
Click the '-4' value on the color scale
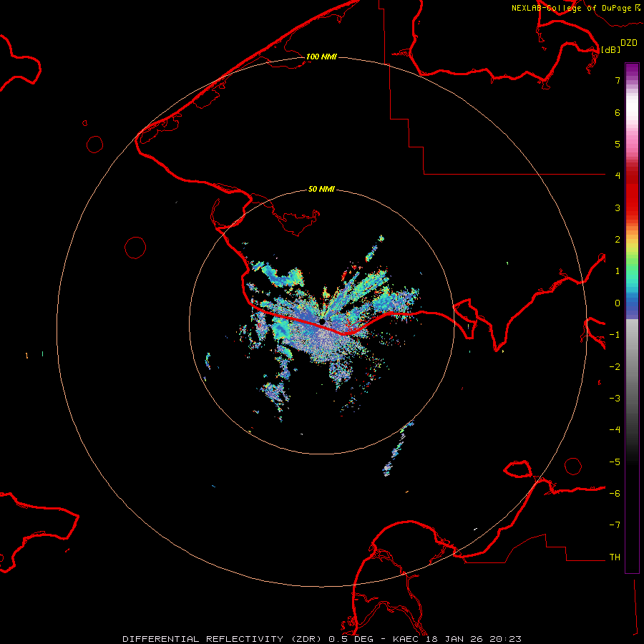click(x=615, y=430)
